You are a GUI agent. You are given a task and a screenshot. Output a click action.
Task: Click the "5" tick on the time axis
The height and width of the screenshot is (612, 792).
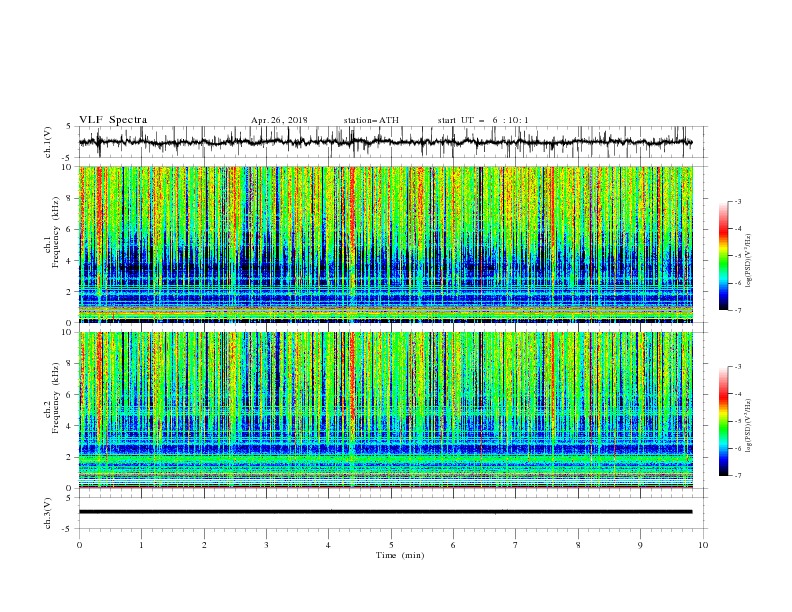pyautogui.click(x=391, y=545)
